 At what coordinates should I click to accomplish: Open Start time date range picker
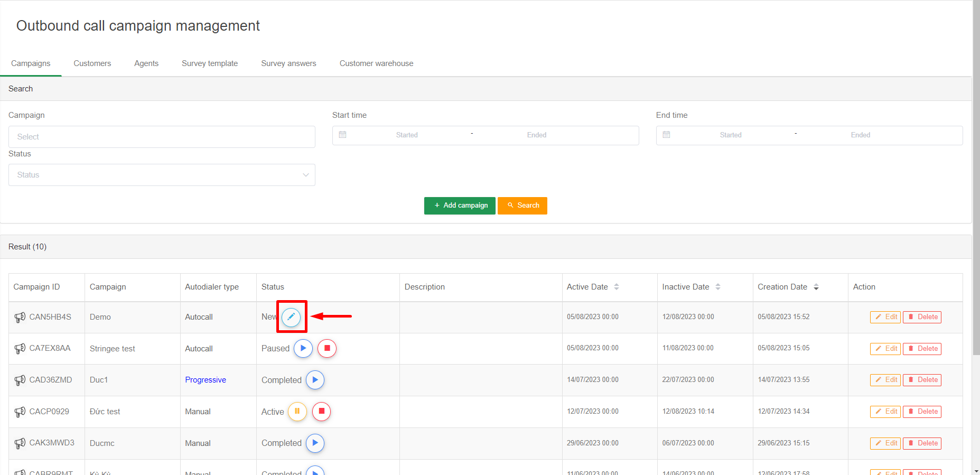[407, 135]
